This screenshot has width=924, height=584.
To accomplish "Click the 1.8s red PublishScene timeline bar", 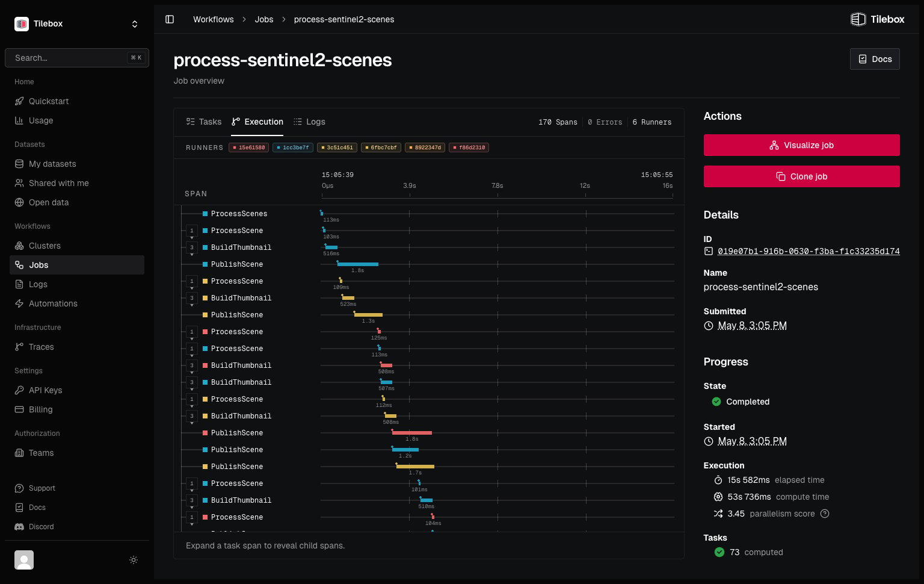I will tap(412, 433).
